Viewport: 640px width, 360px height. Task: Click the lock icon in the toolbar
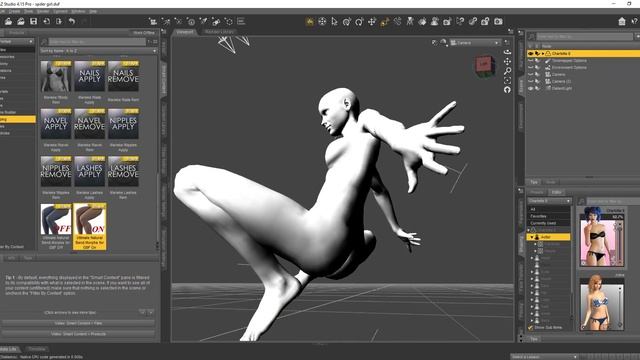(485, 21)
